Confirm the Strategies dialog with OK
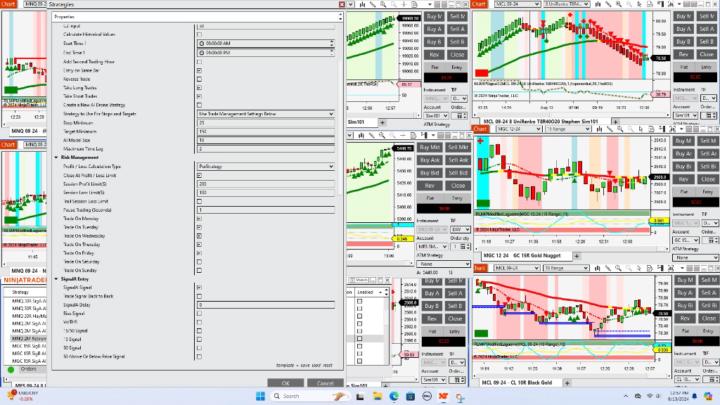The width and height of the screenshot is (720, 405). tap(286, 383)
